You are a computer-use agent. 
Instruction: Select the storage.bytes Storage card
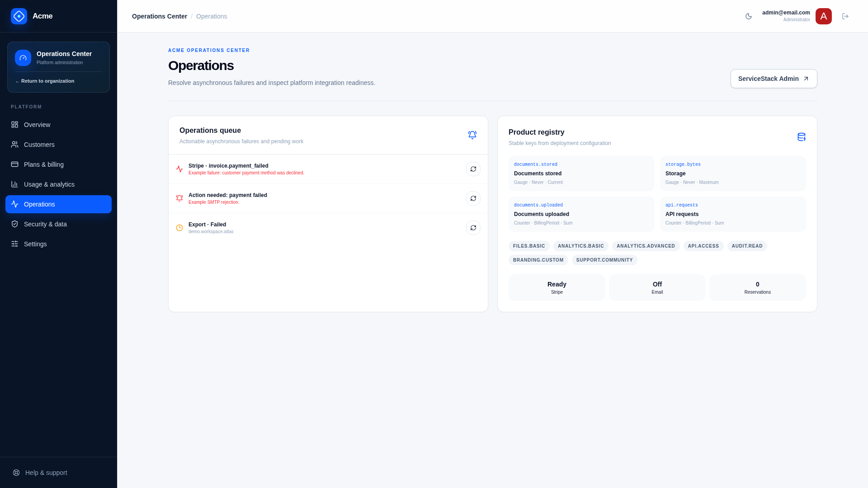(x=733, y=174)
